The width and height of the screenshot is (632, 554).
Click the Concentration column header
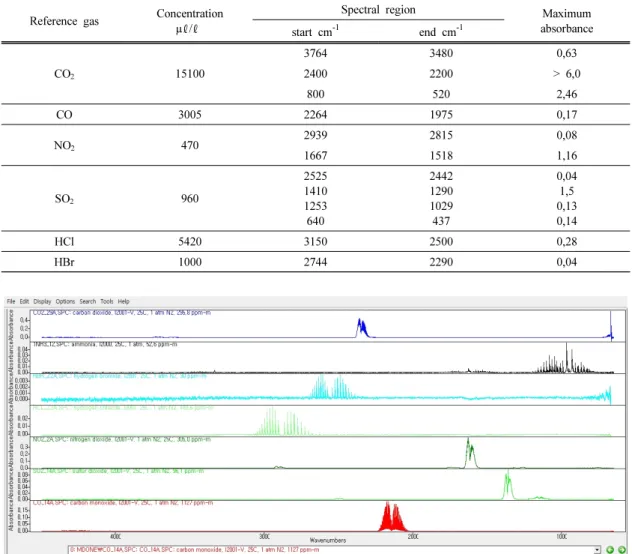pos(189,21)
